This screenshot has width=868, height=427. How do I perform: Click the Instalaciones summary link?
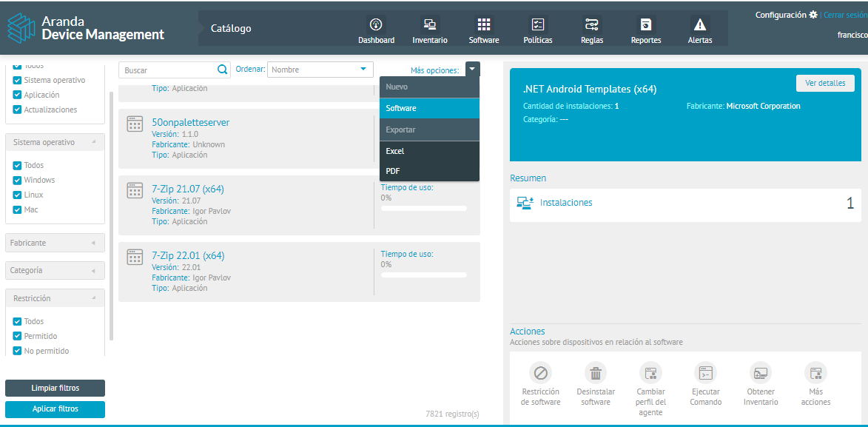coord(566,203)
